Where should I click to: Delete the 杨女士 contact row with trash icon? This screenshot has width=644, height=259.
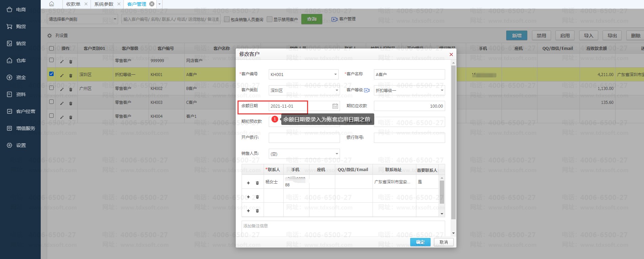257,183
